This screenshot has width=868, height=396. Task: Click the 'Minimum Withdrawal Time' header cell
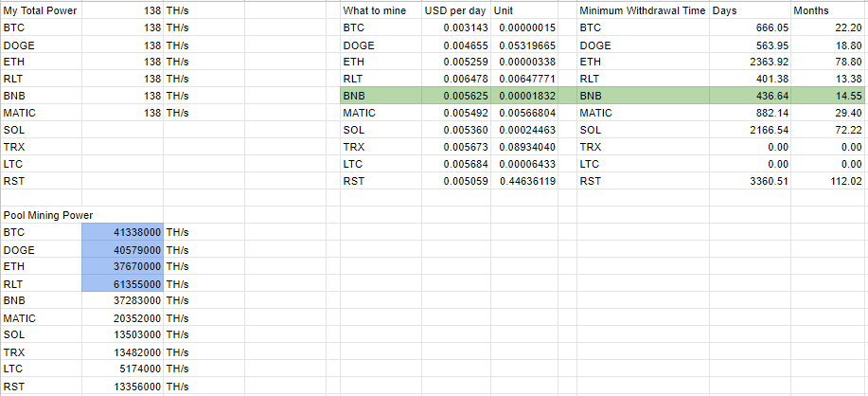[x=643, y=10]
